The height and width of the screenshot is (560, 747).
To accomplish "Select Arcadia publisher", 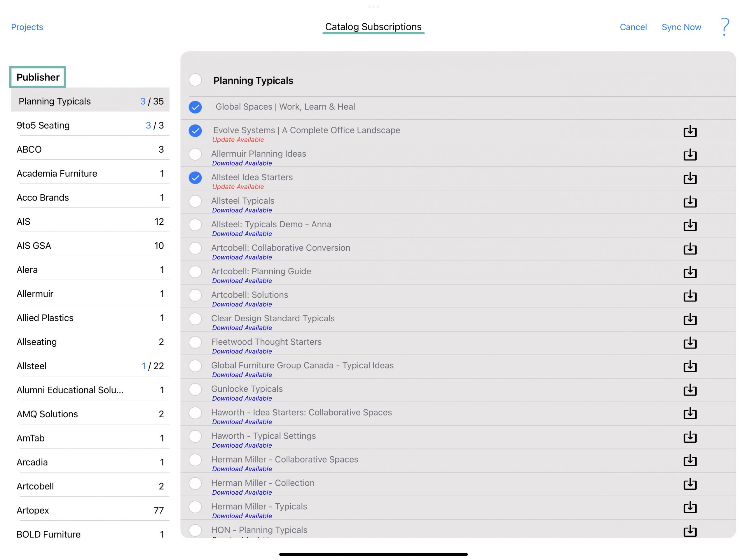I will pyautogui.click(x=90, y=462).
